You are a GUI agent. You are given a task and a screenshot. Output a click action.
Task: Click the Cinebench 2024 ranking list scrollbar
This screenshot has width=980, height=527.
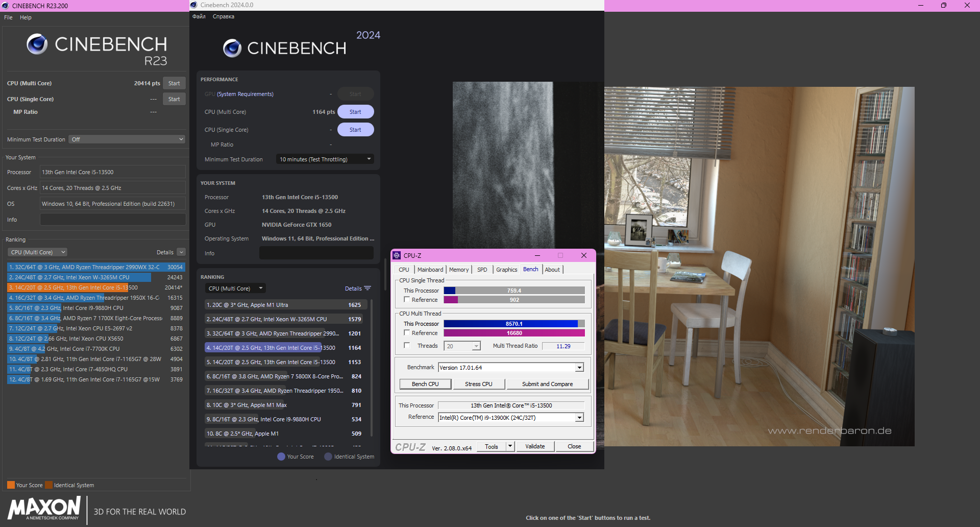point(371,368)
